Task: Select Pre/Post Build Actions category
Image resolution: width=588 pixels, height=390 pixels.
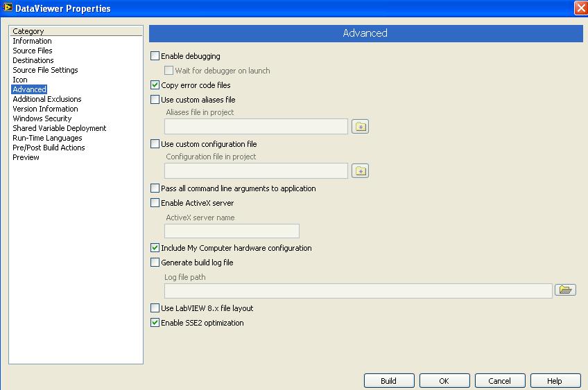Action: pyautogui.click(x=49, y=148)
